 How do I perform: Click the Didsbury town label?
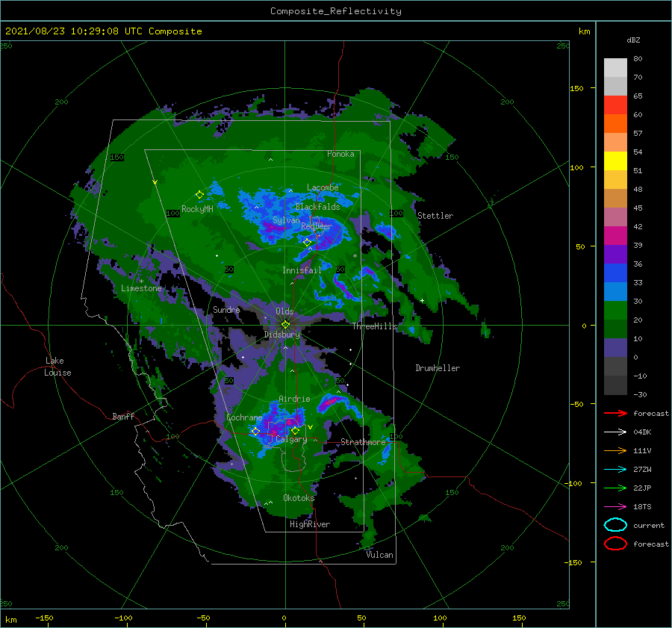tap(282, 335)
